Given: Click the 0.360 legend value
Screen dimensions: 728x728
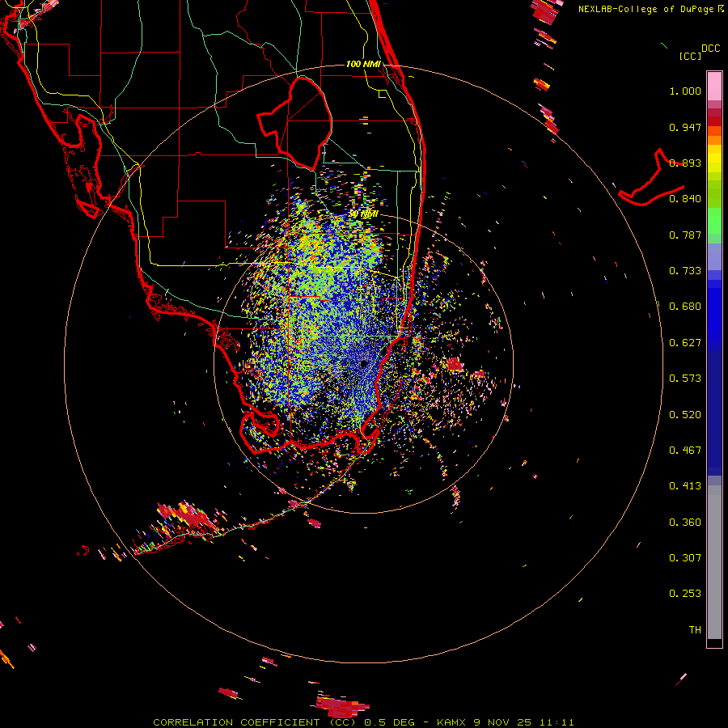Looking at the screenshot, I should tap(685, 523).
